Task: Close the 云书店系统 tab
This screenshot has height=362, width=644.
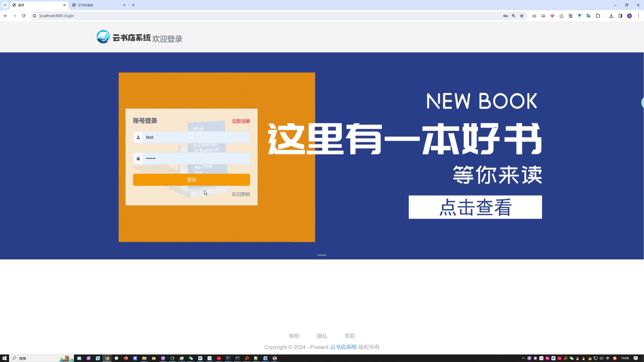Action: (x=124, y=5)
